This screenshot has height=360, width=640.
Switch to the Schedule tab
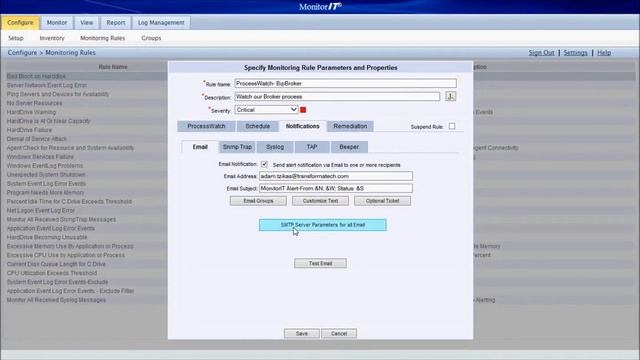[x=258, y=126]
